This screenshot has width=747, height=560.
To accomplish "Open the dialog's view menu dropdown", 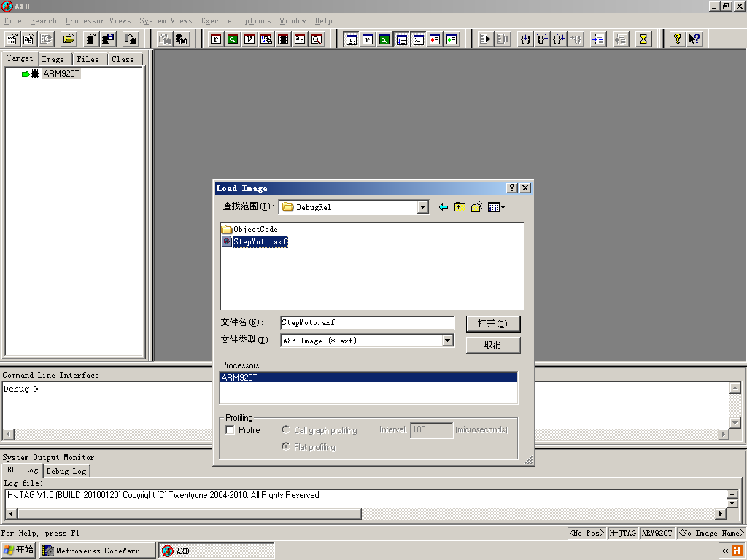I will [496, 207].
